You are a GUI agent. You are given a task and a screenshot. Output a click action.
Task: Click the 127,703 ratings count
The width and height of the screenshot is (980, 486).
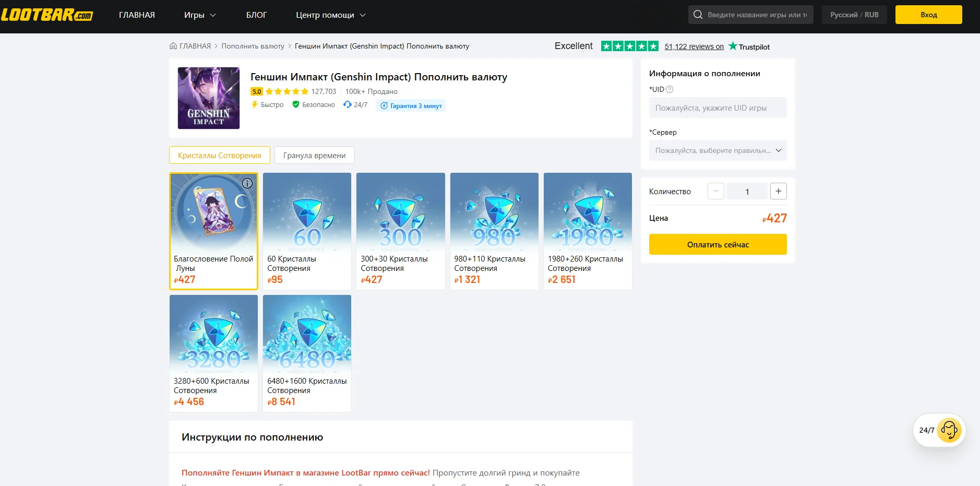[x=324, y=91]
